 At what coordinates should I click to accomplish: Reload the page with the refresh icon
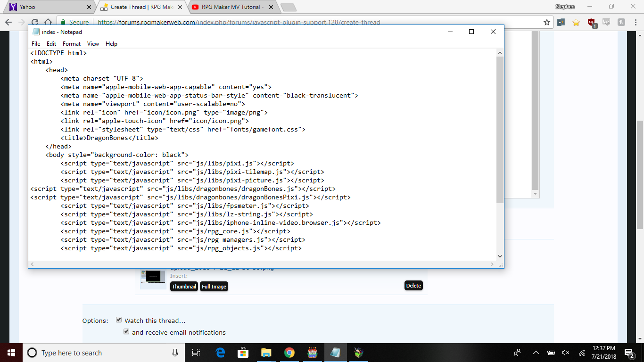tap(35, 22)
